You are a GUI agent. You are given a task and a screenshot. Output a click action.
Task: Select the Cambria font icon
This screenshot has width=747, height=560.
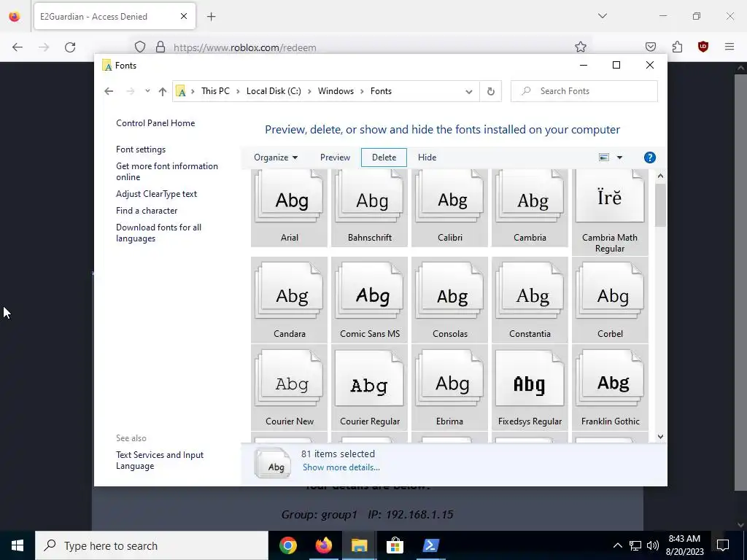(530, 208)
